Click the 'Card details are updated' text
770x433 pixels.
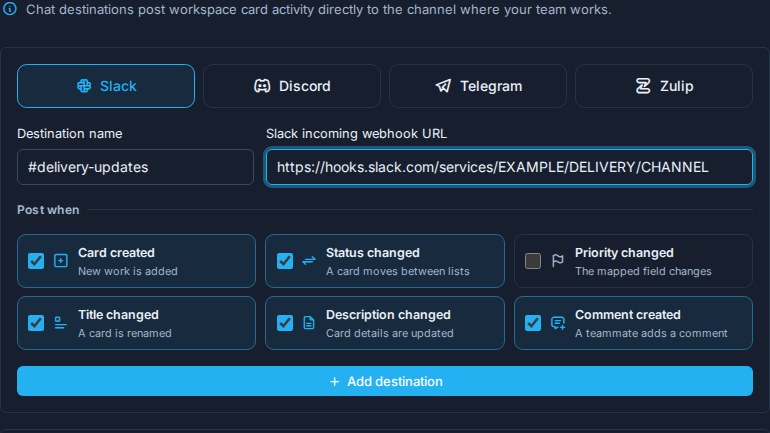pos(390,333)
